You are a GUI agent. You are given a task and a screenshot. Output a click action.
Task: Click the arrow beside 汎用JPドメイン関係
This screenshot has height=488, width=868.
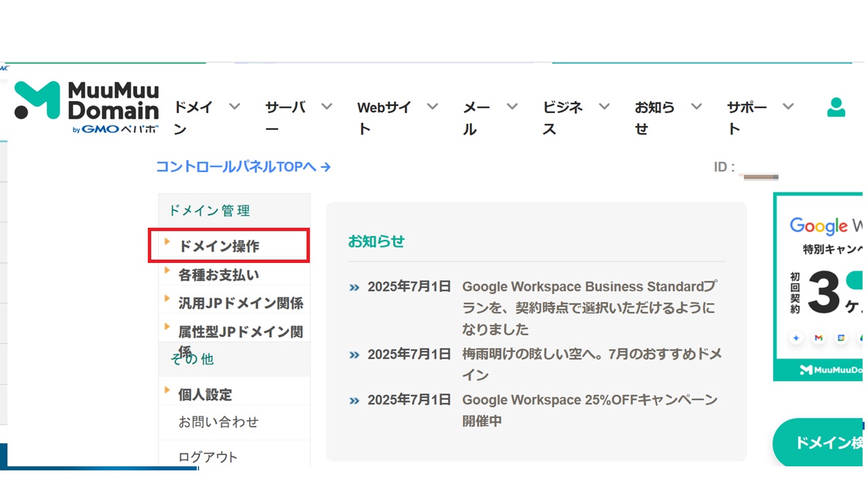tap(167, 298)
